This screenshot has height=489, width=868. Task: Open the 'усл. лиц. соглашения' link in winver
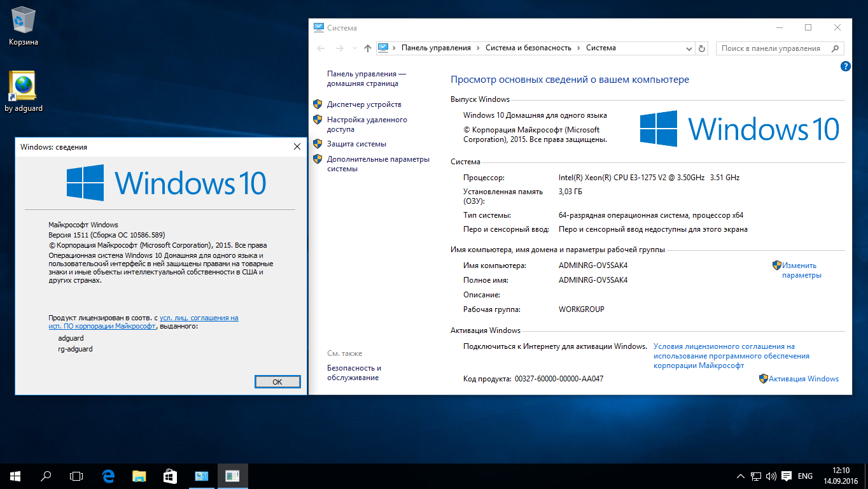[199, 318]
